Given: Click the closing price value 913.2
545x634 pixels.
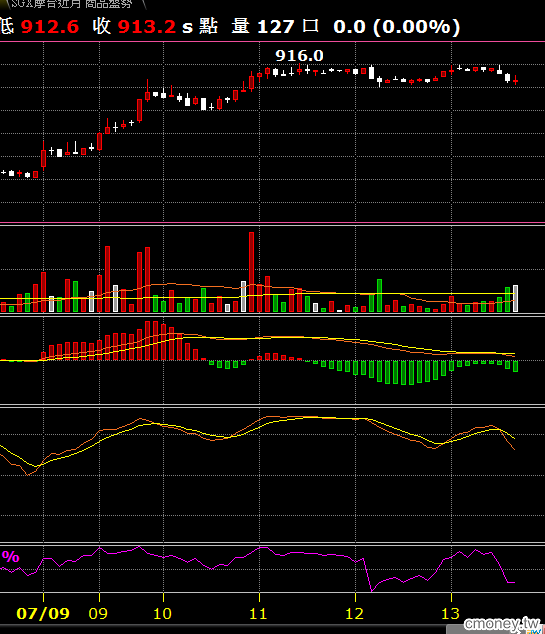Looking at the screenshot, I should point(147,27).
